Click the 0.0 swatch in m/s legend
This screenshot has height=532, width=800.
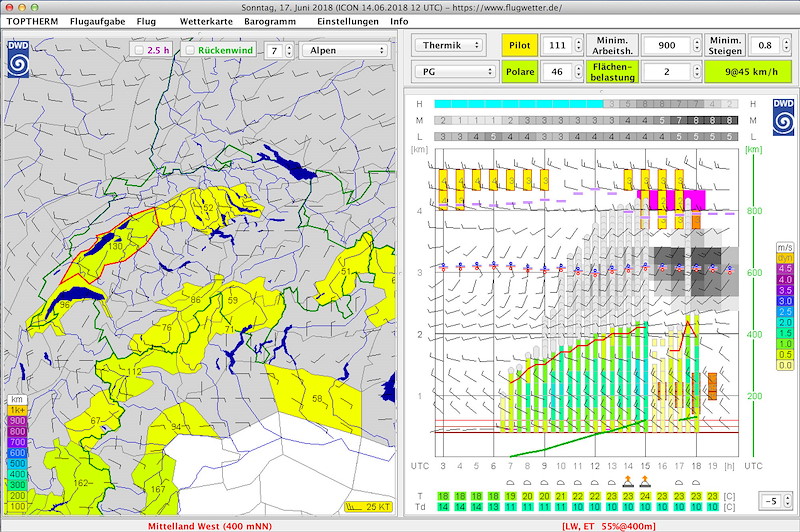pyautogui.click(x=785, y=365)
